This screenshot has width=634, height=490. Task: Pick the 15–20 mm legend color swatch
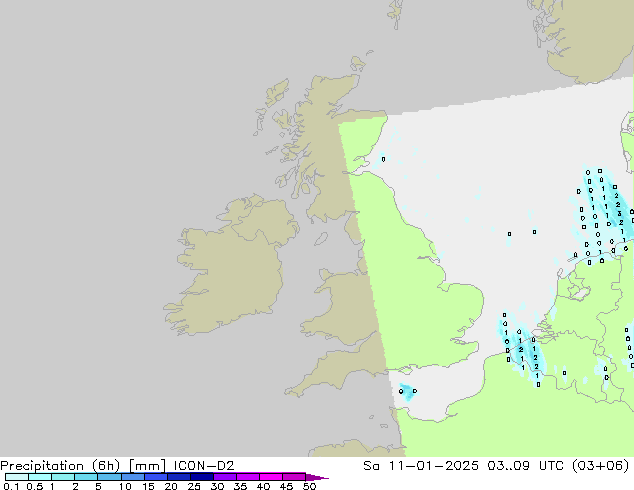(x=155, y=477)
